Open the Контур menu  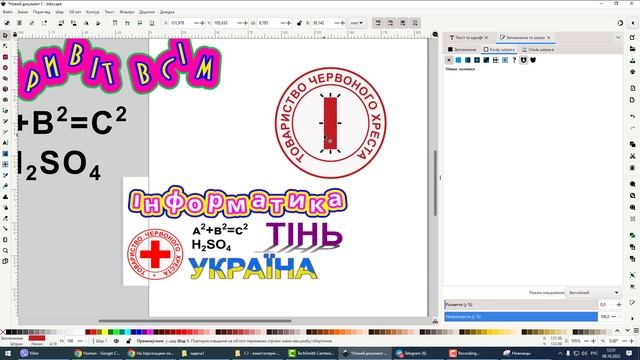(x=93, y=12)
